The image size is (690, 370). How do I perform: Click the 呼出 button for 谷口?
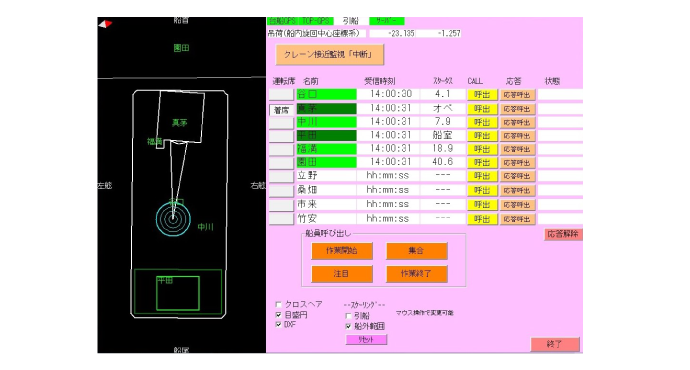coord(482,95)
